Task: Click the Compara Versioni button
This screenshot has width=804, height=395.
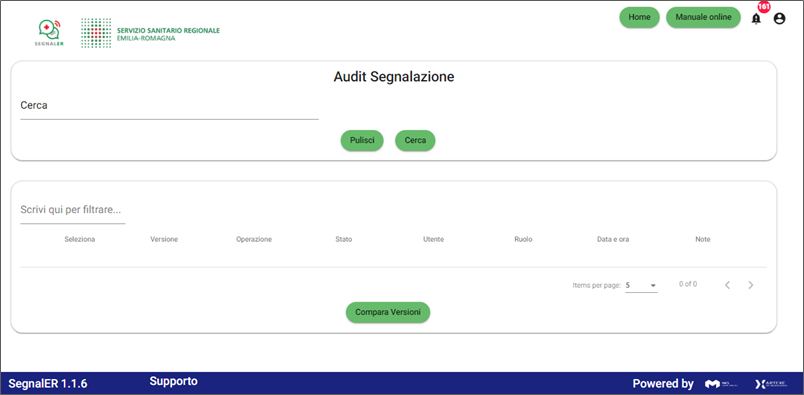Action: (x=388, y=312)
